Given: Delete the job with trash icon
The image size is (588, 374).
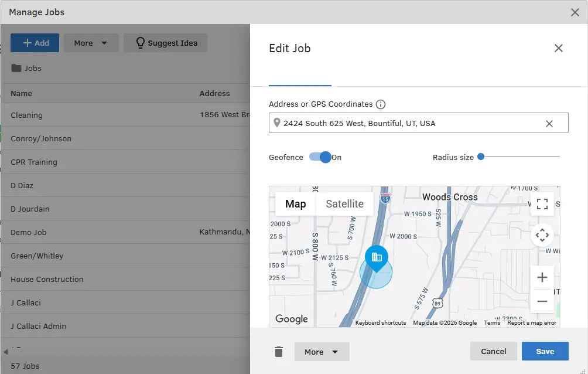Looking at the screenshot, I should 279,352.
